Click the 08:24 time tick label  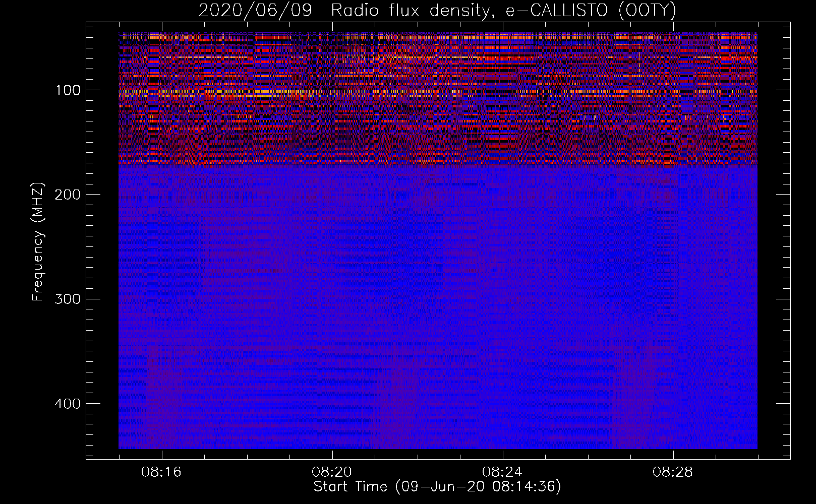click(502, 472)
